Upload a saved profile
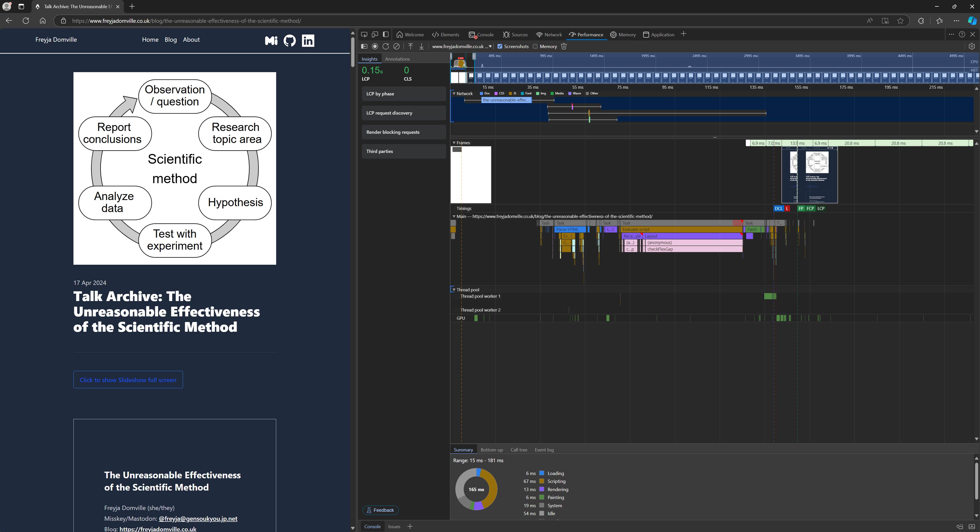This screenshot has width=980, height=532. click(411, 46)
